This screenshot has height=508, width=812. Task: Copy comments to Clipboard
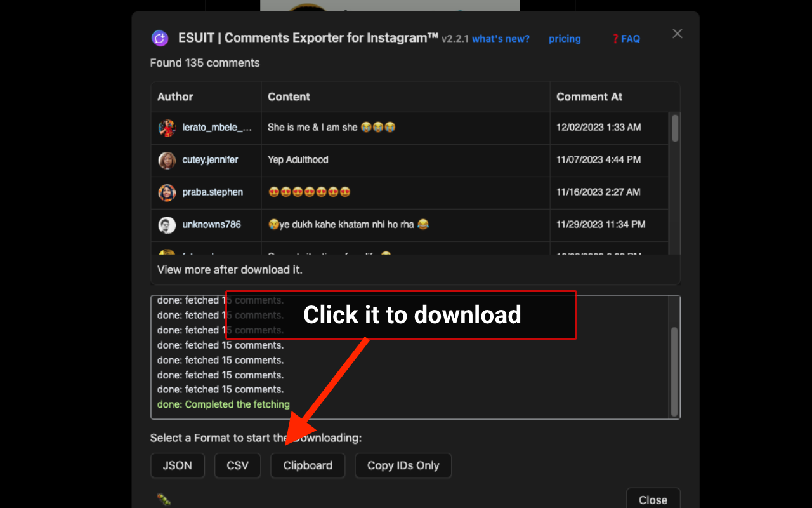click(308, 465)
